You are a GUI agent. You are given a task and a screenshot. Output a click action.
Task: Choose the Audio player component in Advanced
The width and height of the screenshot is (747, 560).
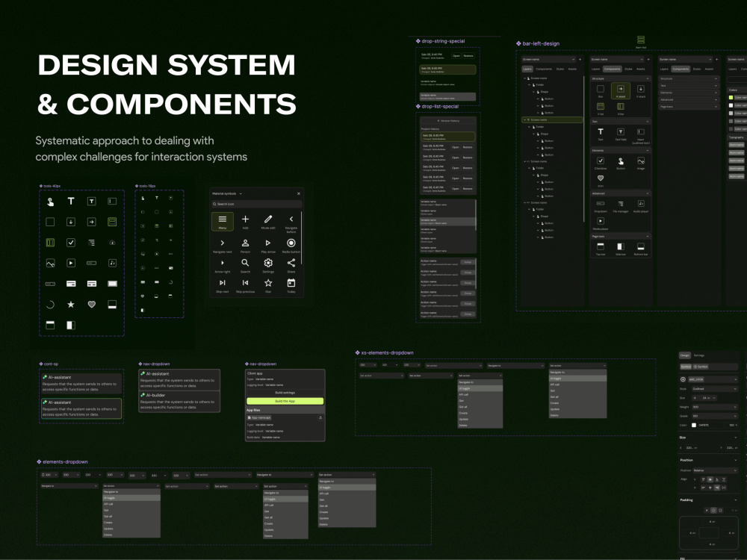(x=641, y=206)
